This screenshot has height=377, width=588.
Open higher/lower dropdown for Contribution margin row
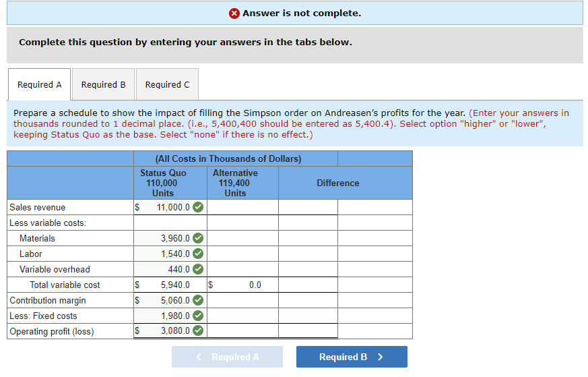point(375,300)
